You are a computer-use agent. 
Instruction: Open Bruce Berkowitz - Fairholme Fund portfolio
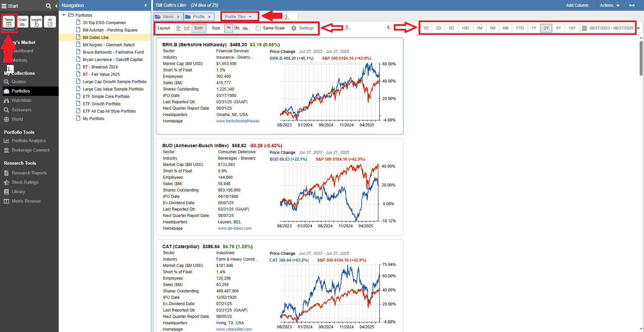click(113, 52)
